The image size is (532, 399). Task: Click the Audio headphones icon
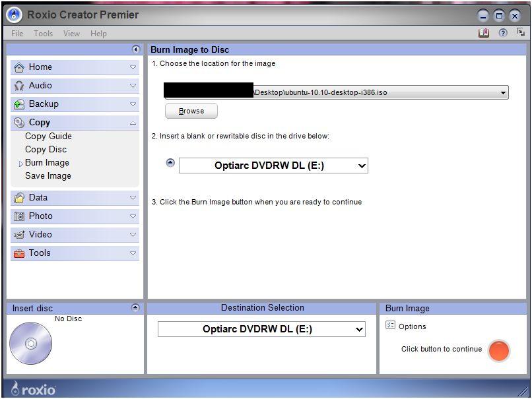[19, 86]
